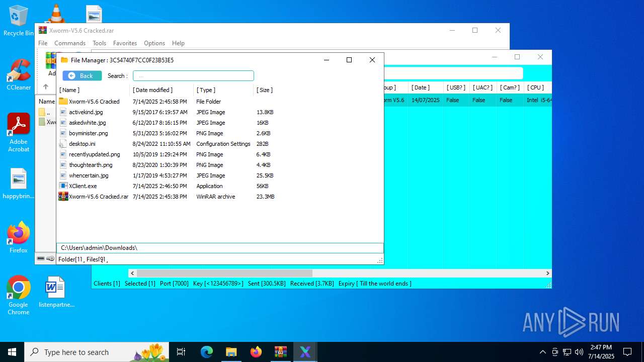Screen dimensions: 644x362
Task: Switch to WinRAR on the taskbar
Action: click(281, 352)
